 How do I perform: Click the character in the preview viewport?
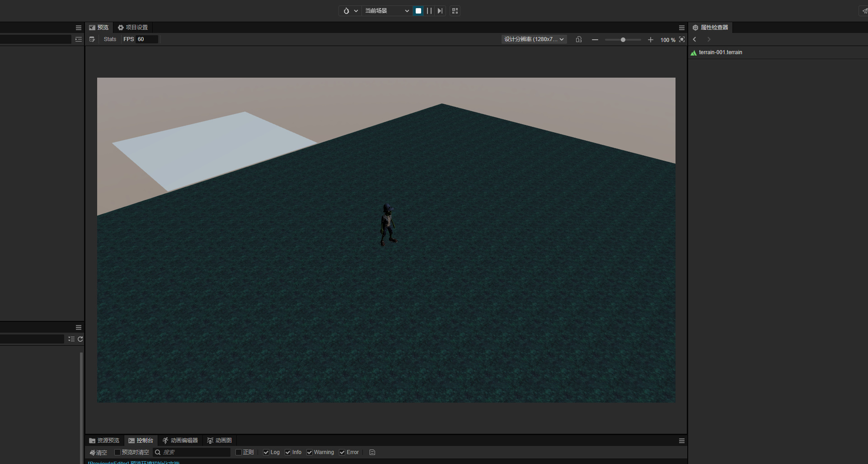click(x=388, y=224)
